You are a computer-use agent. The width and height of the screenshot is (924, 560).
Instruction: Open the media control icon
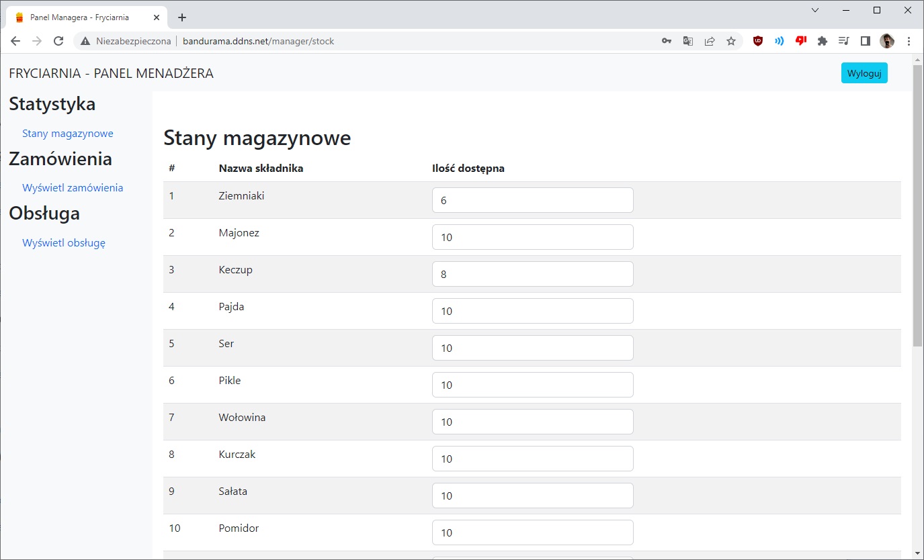[x=843, y=41]
